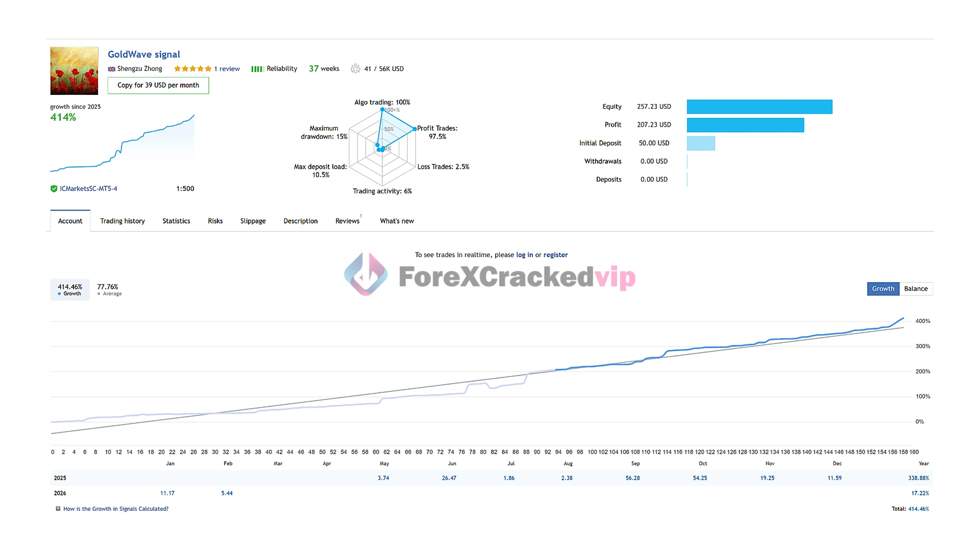The height and width of the screenshot is (551, 980).
Task: Click the gray Average legend dot
Action: [99, 294]
